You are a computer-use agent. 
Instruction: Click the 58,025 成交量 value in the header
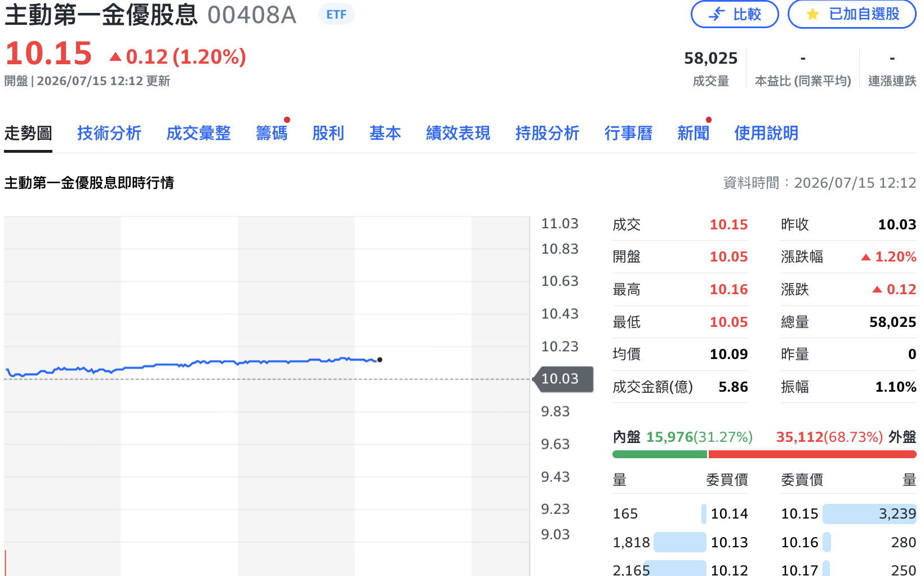pyautogui.click(x=710, y=58)
